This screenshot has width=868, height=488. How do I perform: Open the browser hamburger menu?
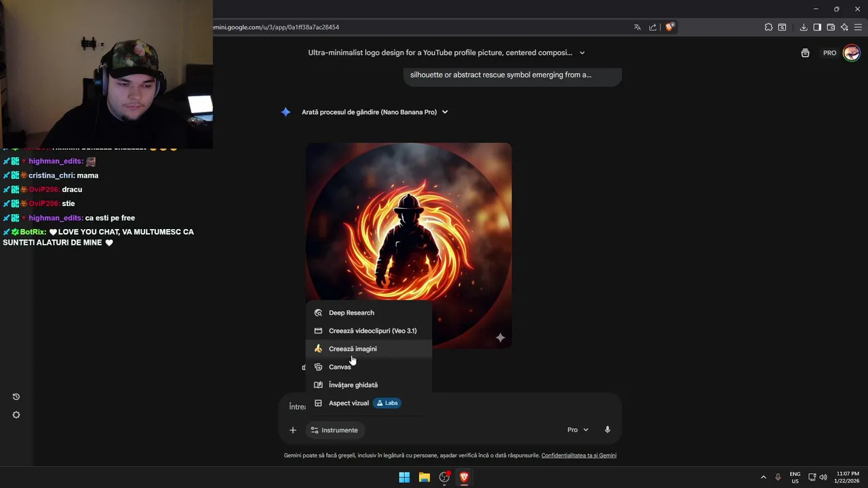(x=859, y=27)
